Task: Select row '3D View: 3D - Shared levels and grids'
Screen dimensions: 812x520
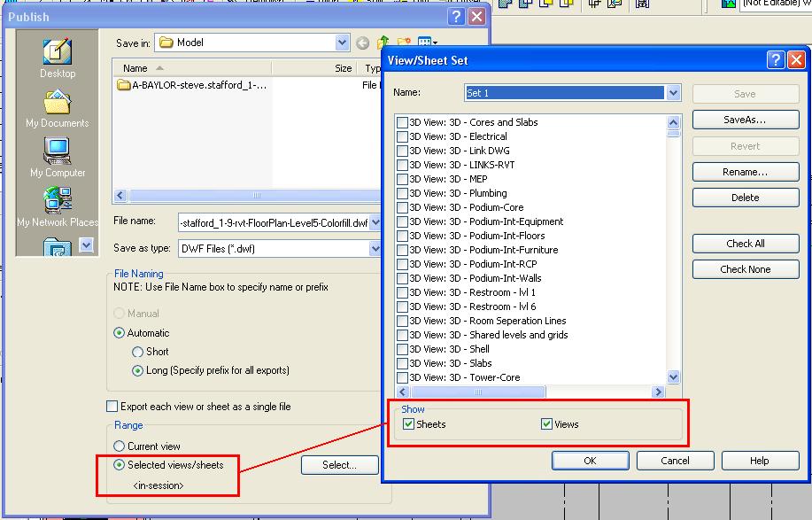Action: (530, 335)
